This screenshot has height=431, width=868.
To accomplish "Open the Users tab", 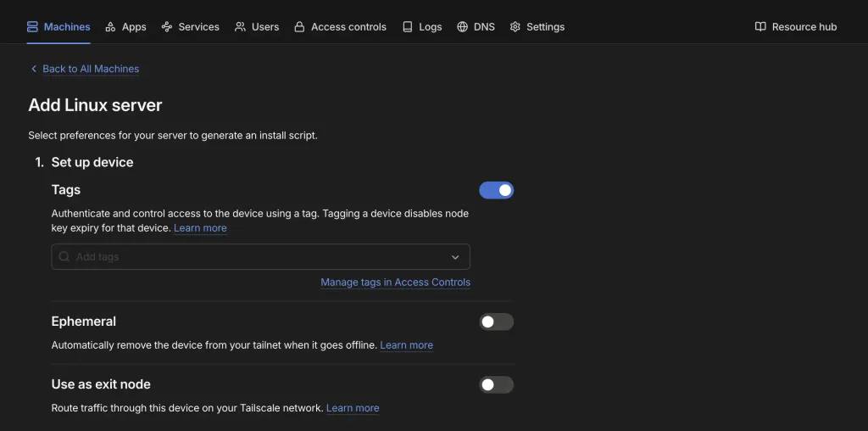I will [x=257, y=26].
